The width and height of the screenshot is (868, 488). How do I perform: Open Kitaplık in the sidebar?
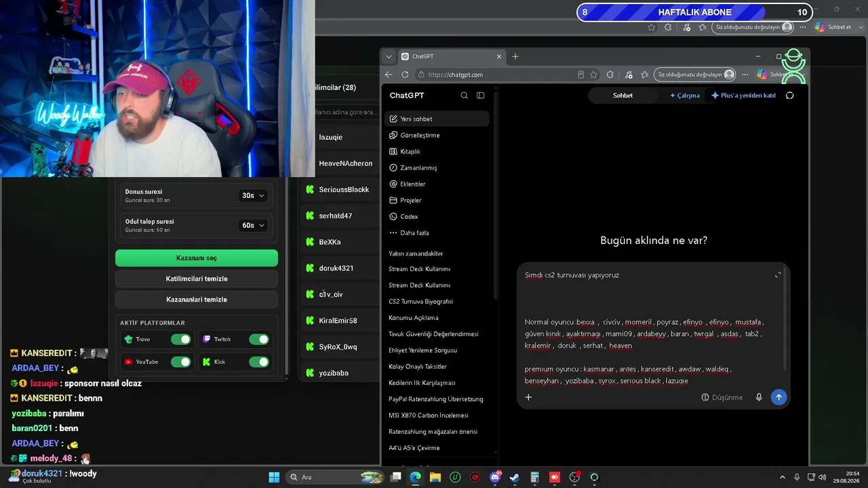(x=437, y=151)
